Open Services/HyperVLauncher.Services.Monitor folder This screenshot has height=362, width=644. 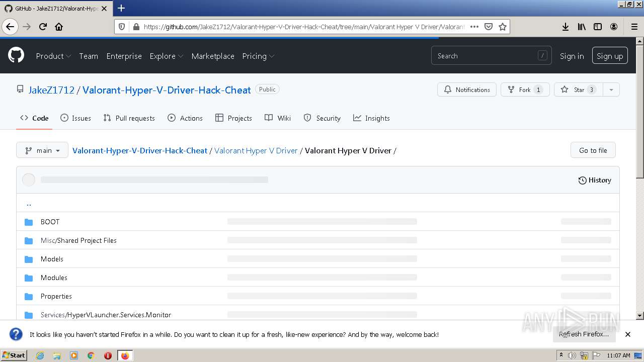click(106, 315)
